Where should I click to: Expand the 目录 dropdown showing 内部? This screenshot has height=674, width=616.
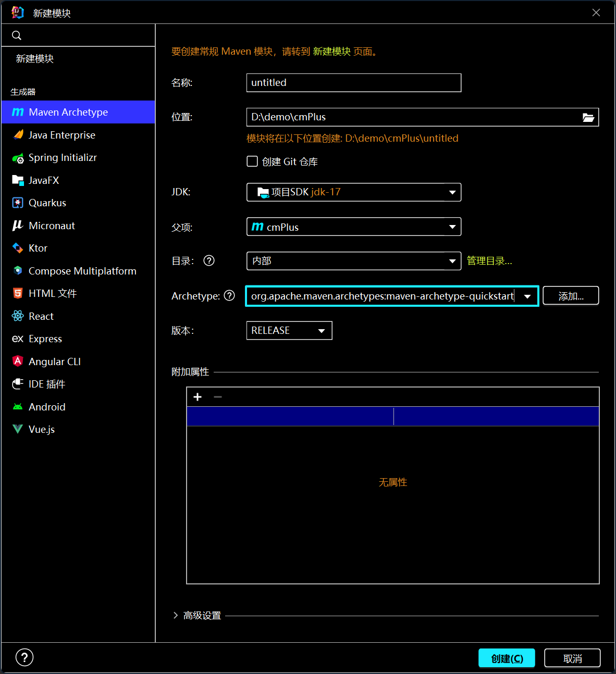(x=354, y=261)
